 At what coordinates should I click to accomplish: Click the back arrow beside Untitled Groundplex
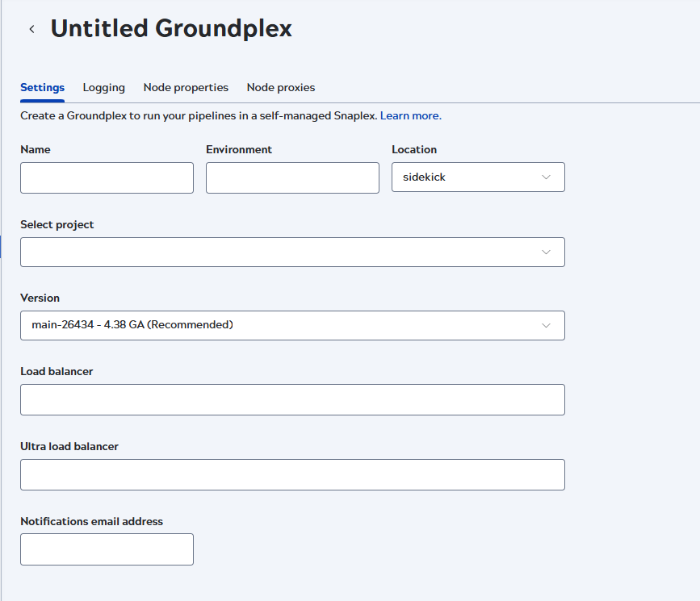31,29
